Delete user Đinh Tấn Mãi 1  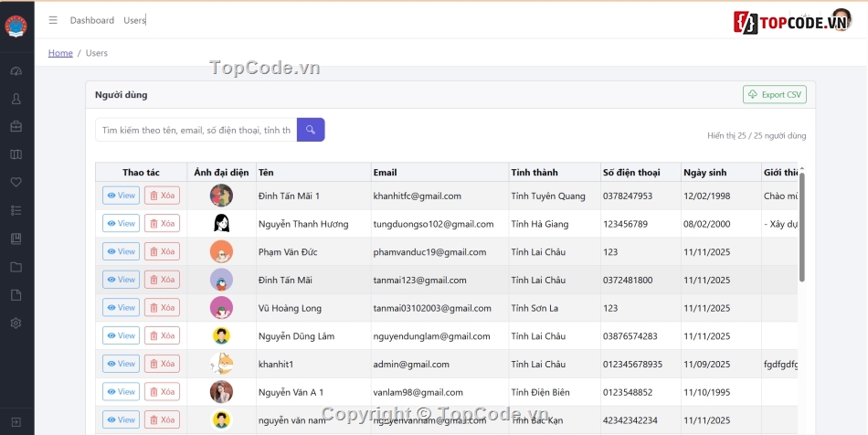(163, 196)
